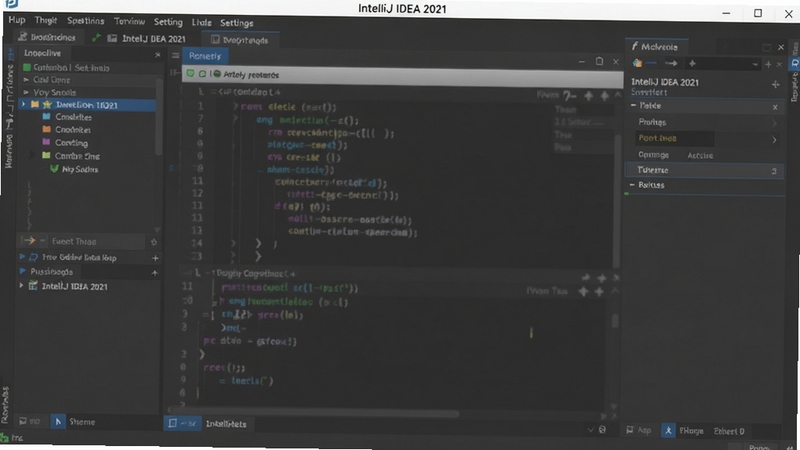Viewport: 800px width, 450px height.
Task: Click the lower editor's vertical scrollbar thumb
Action: (x=615, y=320)
